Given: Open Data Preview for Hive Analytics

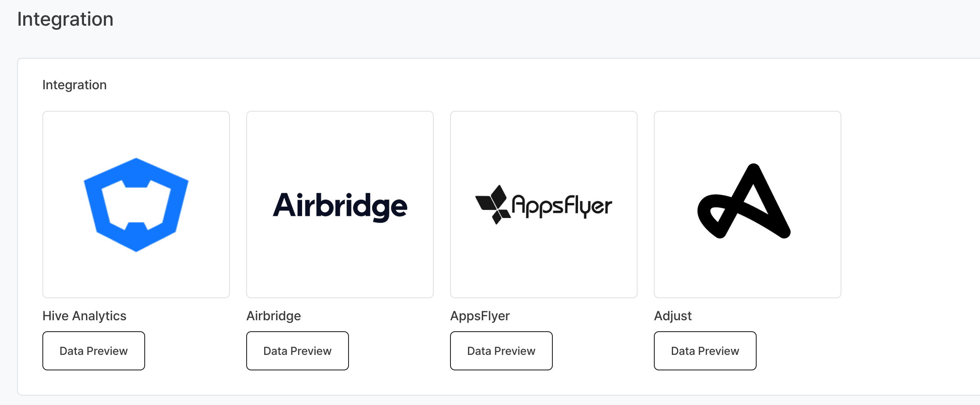Looking at the screenshot, I should click(94, 351).
